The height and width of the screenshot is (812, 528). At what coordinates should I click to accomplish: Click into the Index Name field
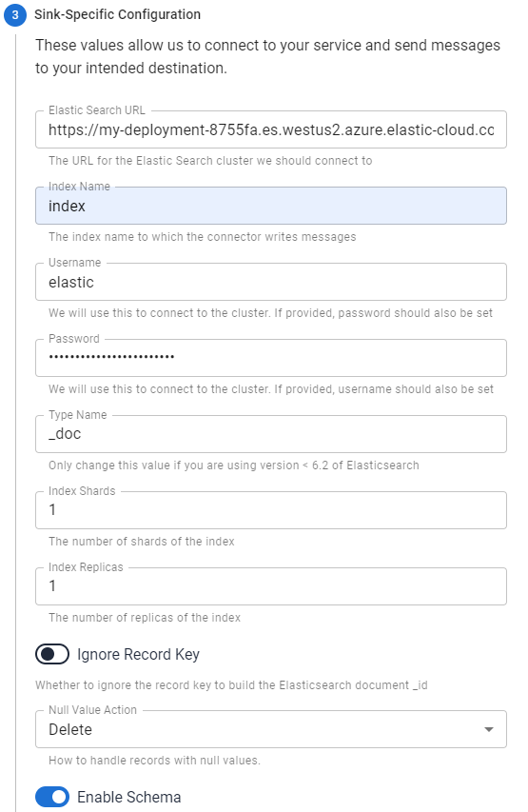[x=271, y=206]
